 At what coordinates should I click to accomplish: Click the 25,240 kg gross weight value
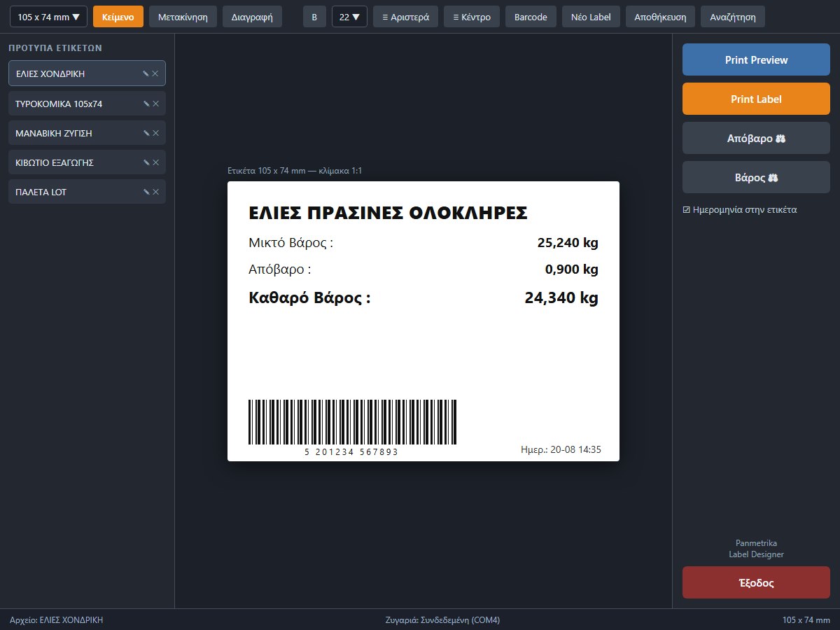click(568, 243)
